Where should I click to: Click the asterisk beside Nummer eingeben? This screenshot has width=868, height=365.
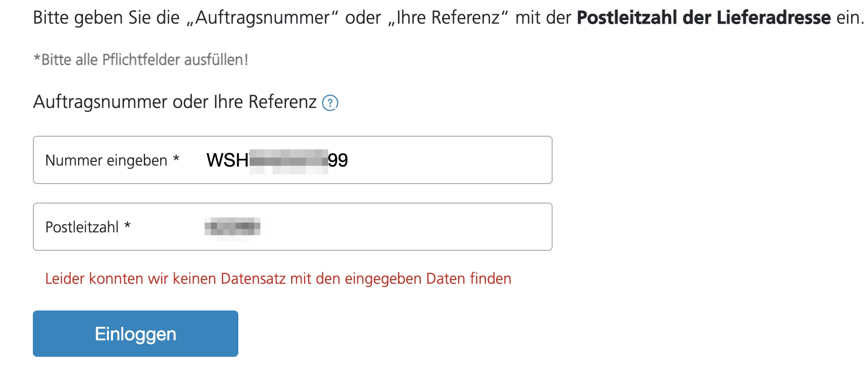176,159
